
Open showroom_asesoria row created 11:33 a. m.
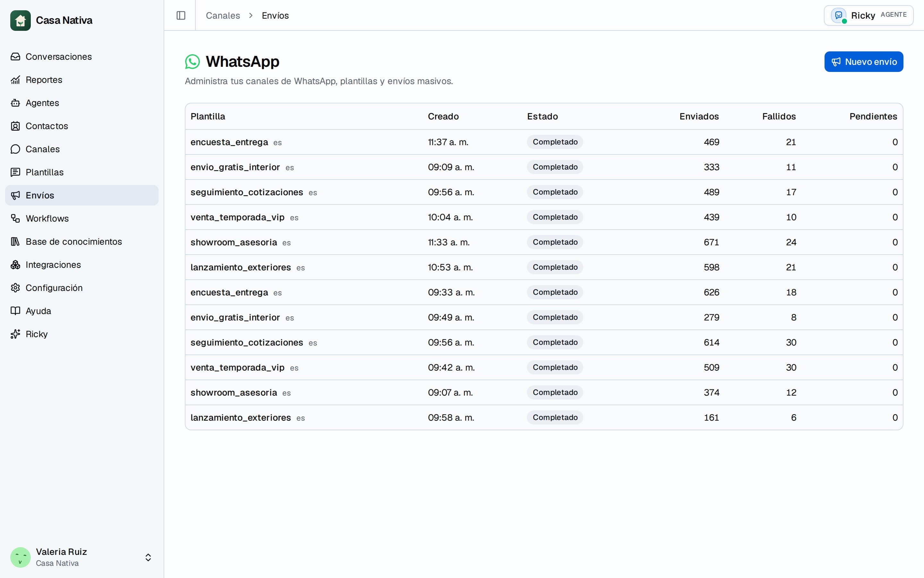click(544, 242)
